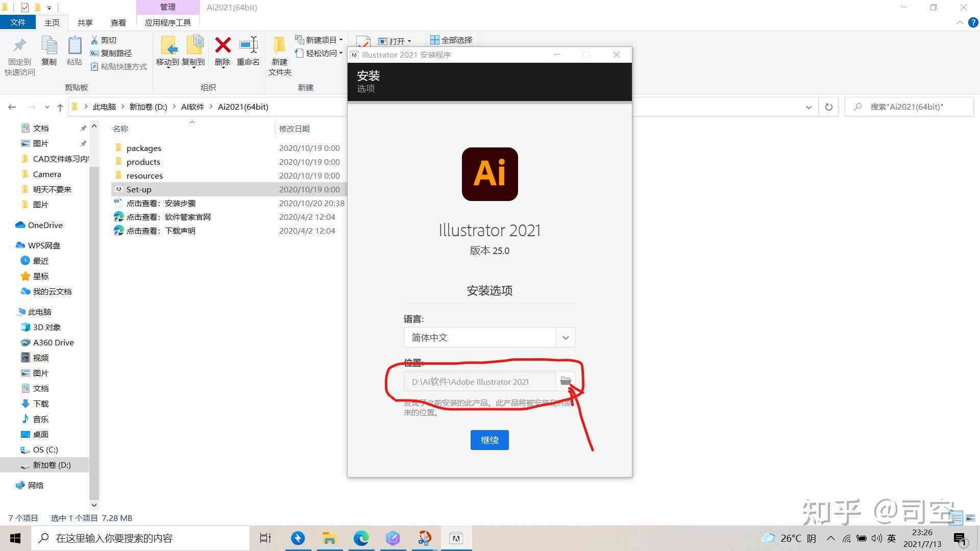The height and width of the screenshot is (551, 980).
Task: Select the 简体中文 language dropdown
Action: (x=488, y=337)
